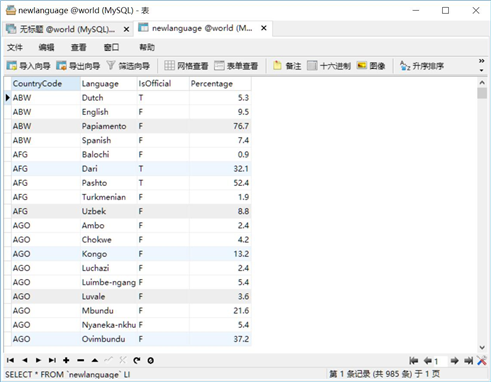Open the 文件 menu

click(x=15, y=47)
